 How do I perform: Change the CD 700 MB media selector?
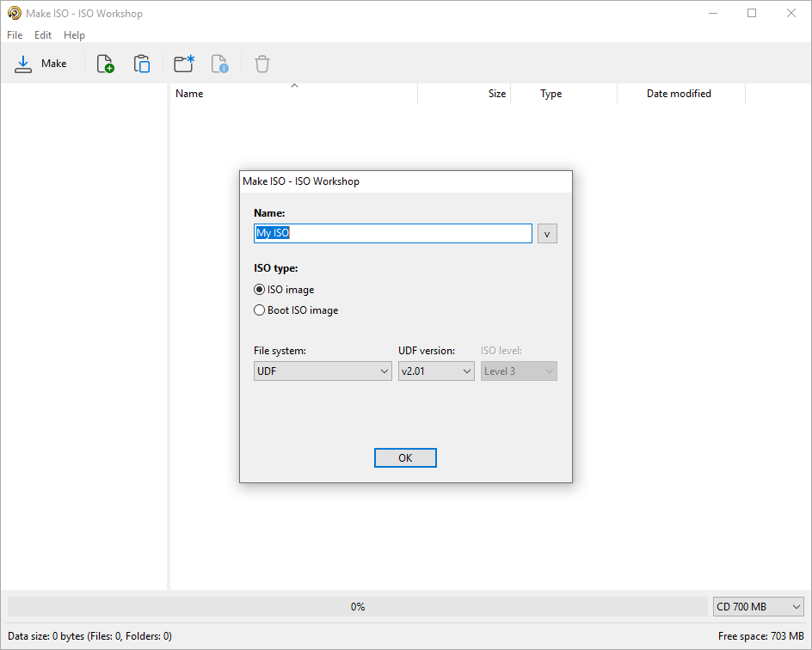coord(757,606)
